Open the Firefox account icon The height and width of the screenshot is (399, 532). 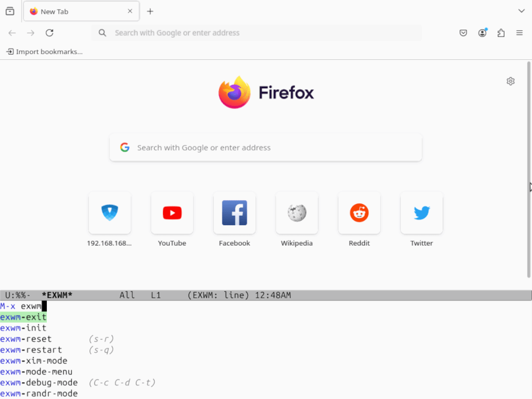pos(482,33)
